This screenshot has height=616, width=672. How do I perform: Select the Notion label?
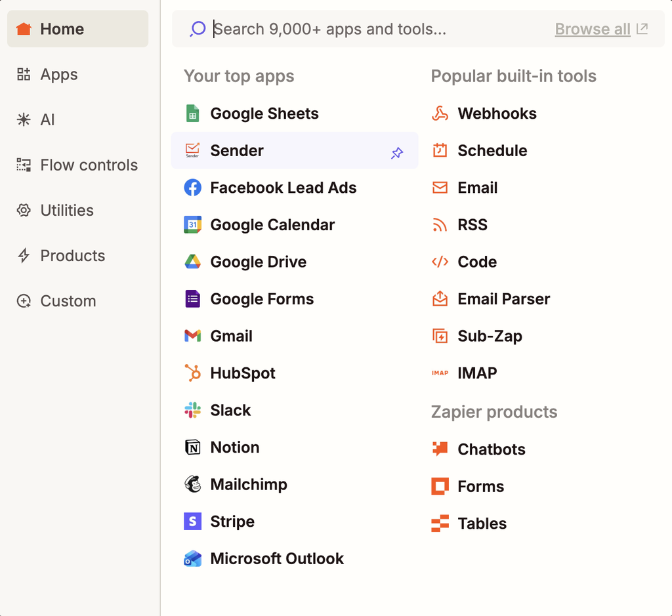coord(235,447)
